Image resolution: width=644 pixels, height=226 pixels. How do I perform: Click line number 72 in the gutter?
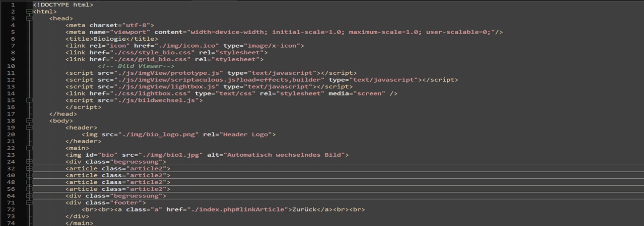coord(12,209)
